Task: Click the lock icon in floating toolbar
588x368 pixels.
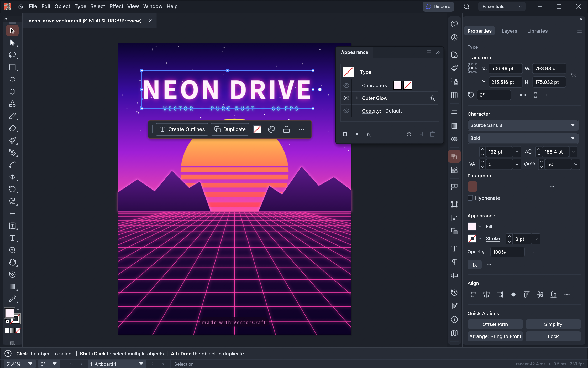Action: coord(286,129)
